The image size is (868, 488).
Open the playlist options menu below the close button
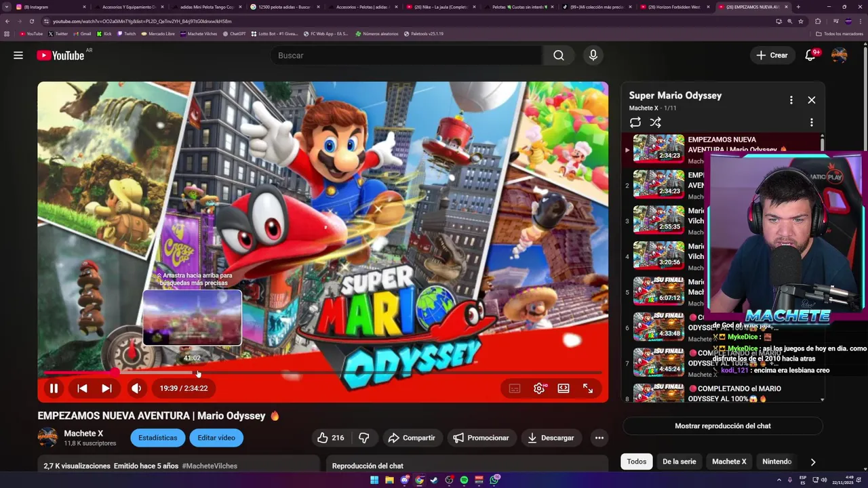point(812,123)
